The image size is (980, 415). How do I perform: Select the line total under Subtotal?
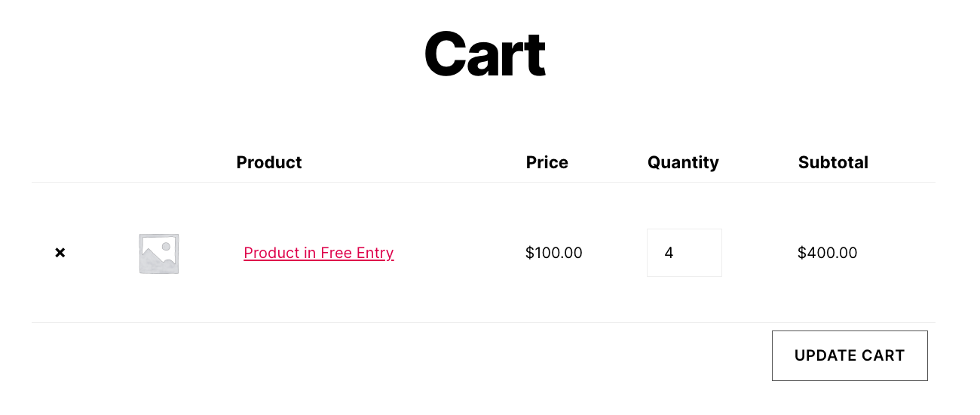(x=827, y=253)
